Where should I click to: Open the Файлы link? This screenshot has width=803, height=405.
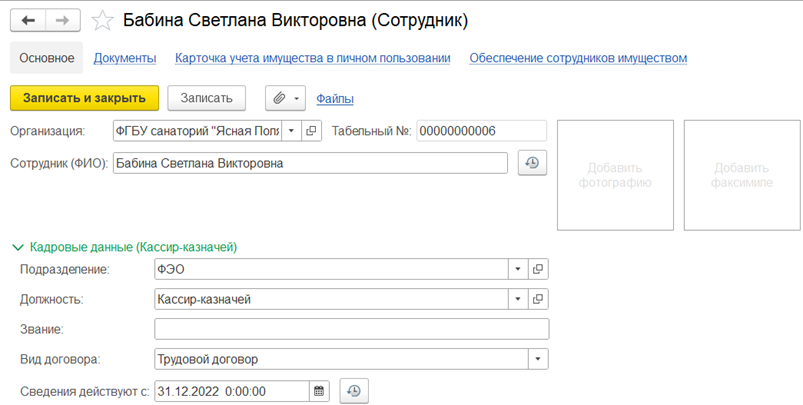pos(335,98)
